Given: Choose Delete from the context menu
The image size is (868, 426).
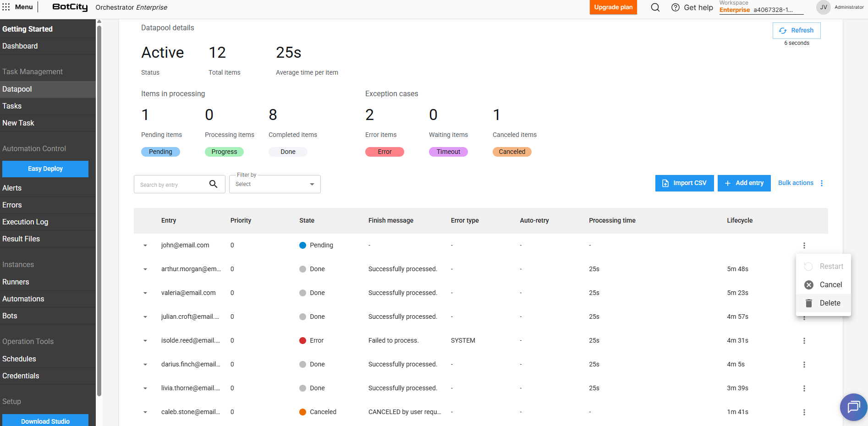Looking at the screenshot, I should 830,303.
